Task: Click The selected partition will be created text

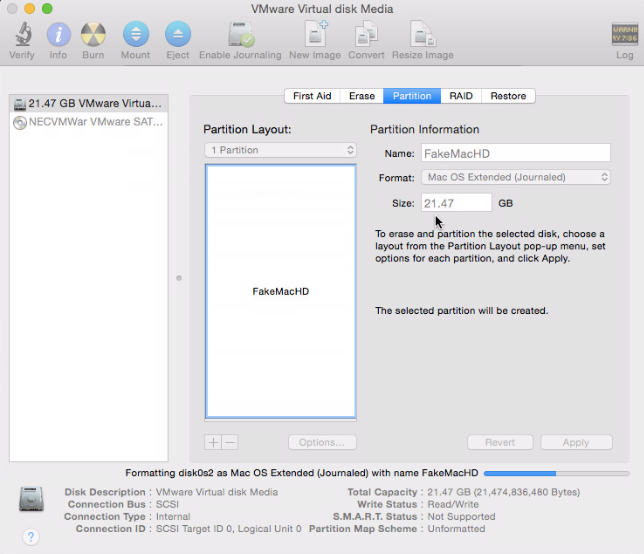Action: (461, 310)
